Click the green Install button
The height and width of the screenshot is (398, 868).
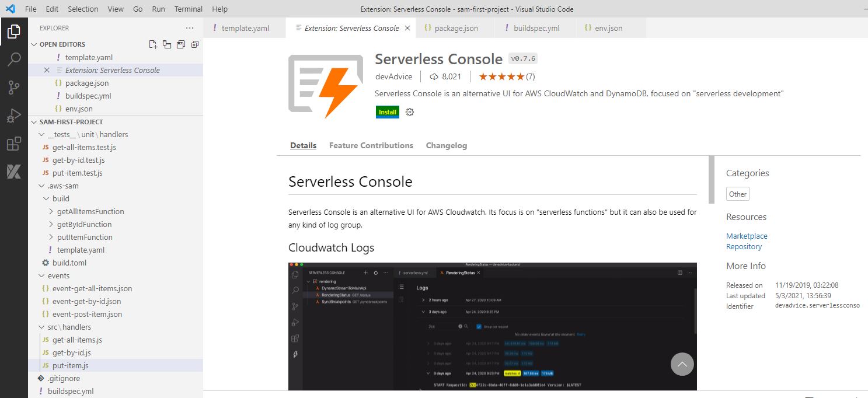(x=388, y=112)
